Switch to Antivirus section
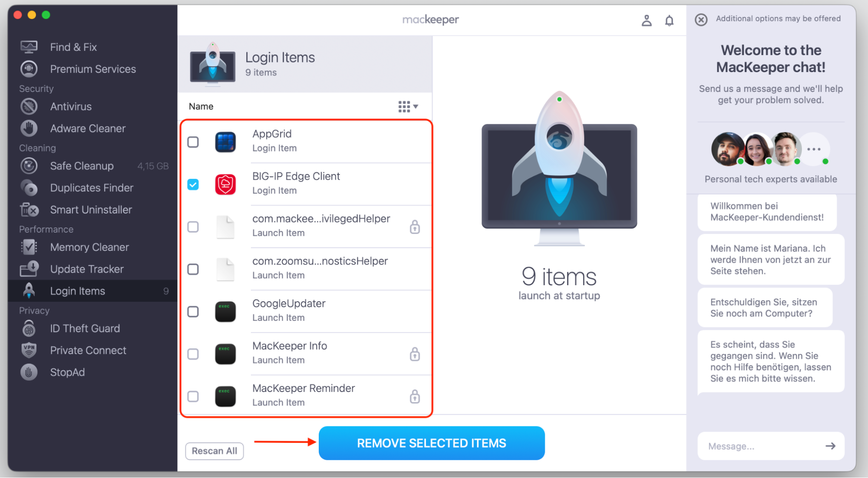The width and height of the screenshot is (868, 478). point(71,106)
